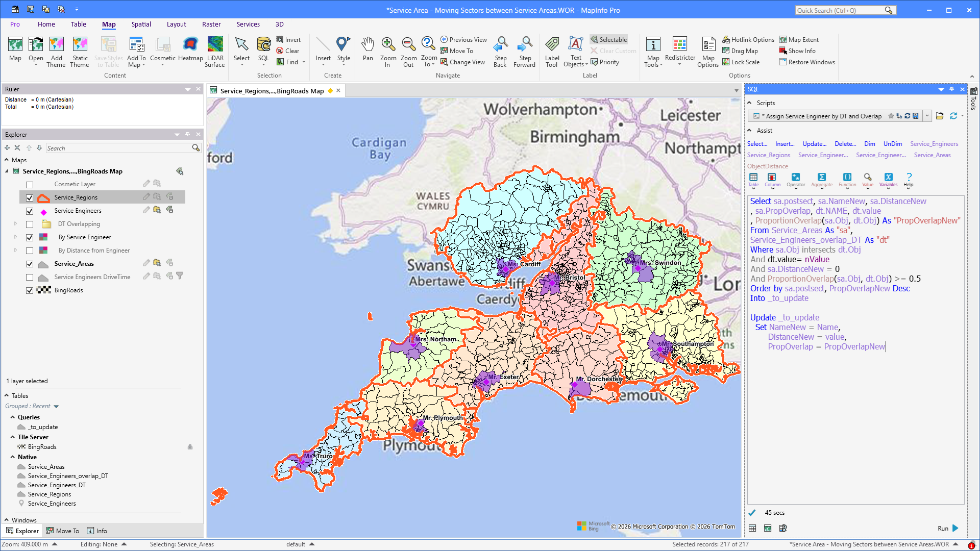Click the Restore Windows button
Image resolution: width=980 pixels, height=551 pixels.
pos(807,62)
